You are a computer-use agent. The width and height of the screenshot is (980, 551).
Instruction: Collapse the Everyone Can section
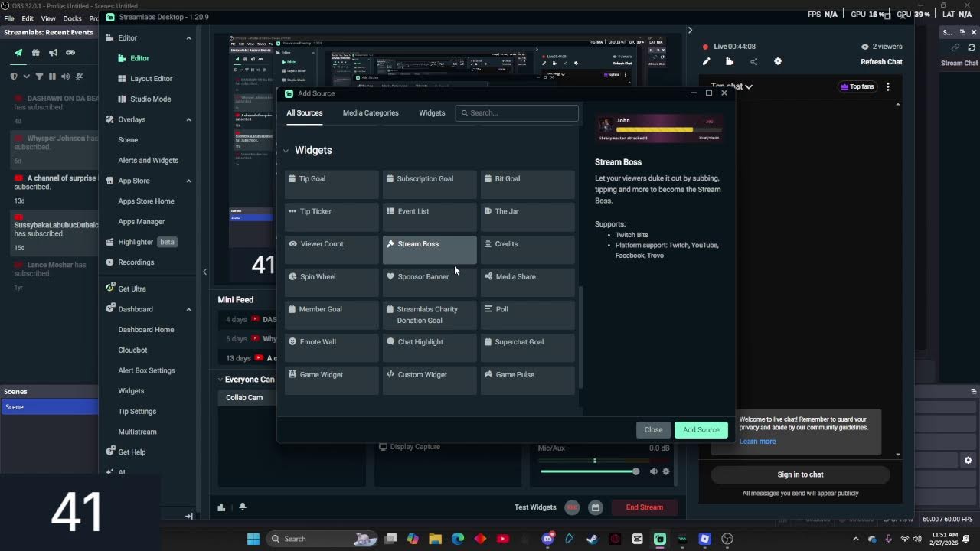220,380
